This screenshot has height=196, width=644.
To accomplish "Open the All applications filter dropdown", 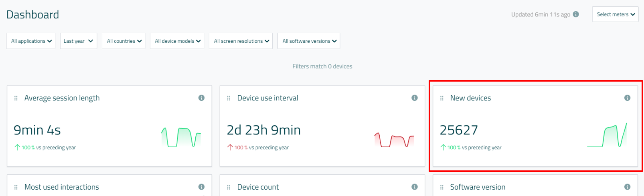I will 31,41.
